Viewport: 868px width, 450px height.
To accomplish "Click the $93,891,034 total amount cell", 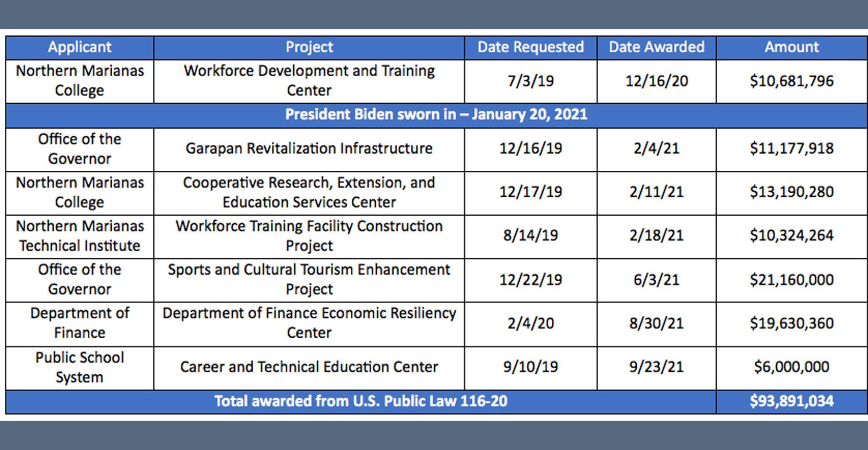I will click(791, 402).
